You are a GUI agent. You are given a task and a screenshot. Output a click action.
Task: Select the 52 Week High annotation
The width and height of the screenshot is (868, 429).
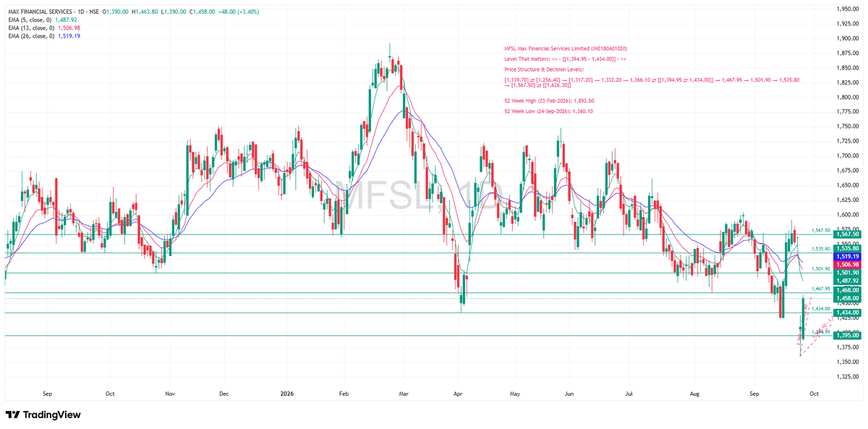549,101
